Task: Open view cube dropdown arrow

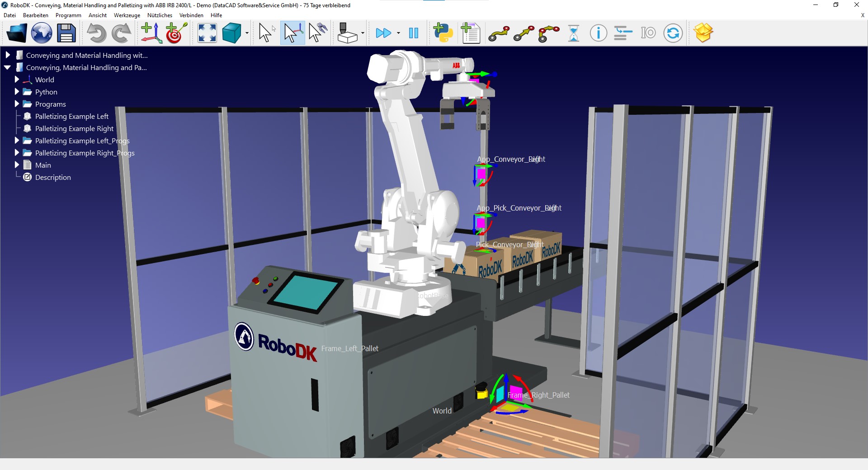Action: click(x=247, y=33)
